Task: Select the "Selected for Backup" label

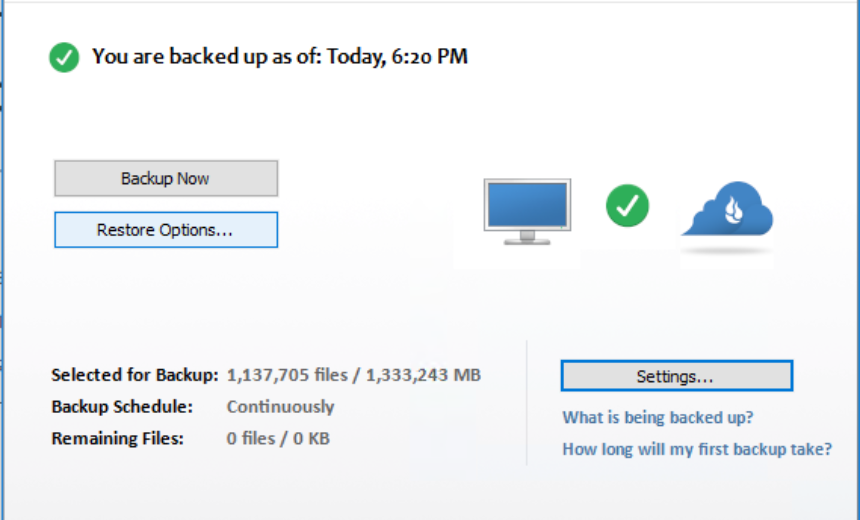Action: click(x=134, y=376)
